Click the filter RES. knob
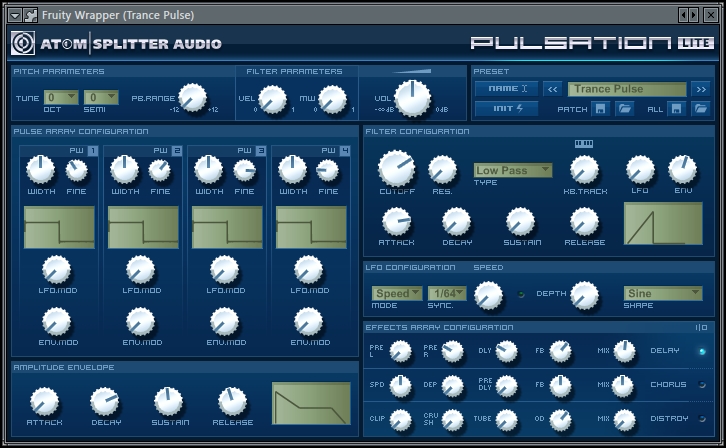The width and height of the screenshot is (726, 448). pyautogui.click(x=442, y=169)
